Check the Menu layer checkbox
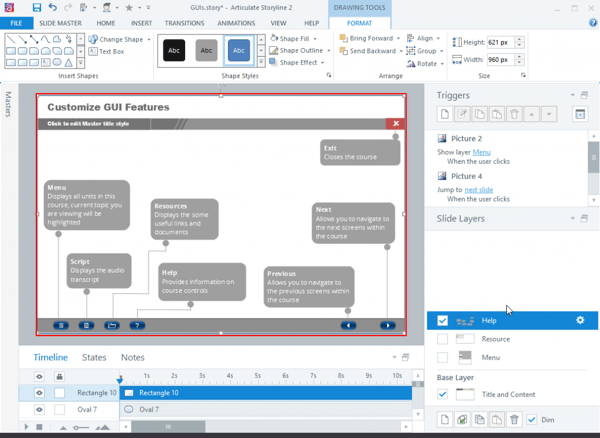 tap(442, 357)
